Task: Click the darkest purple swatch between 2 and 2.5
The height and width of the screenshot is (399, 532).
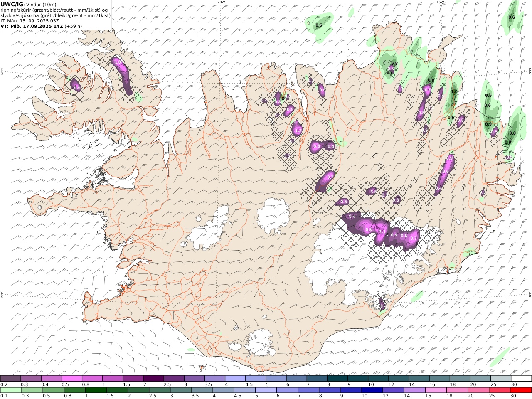Action: pyautogui.click(x=153, y=378)
